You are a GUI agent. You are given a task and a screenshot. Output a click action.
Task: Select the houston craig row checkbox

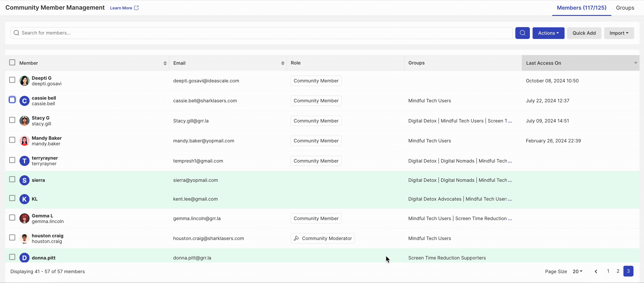(12, 238)
